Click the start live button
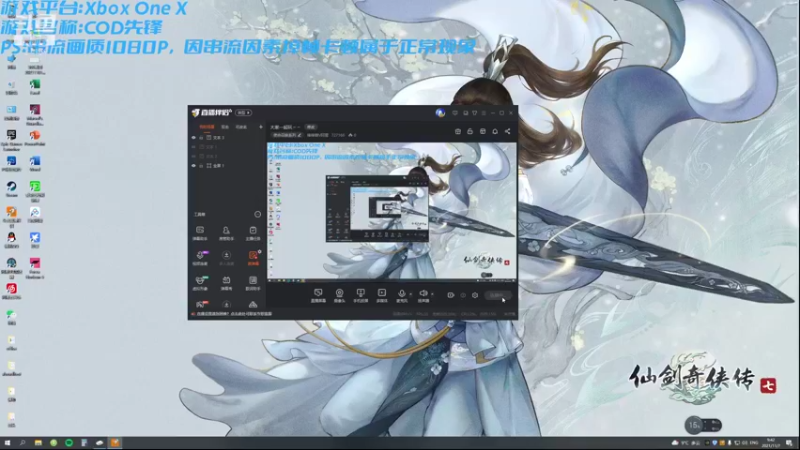Viewport: 800px width, 450px height. (x=497, y=295)
